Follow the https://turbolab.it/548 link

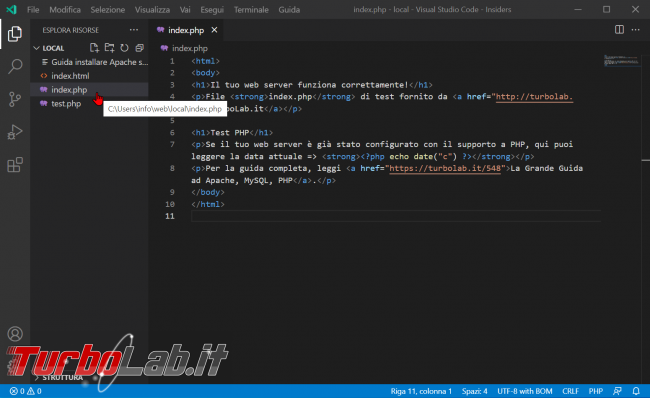coord(445,168)
